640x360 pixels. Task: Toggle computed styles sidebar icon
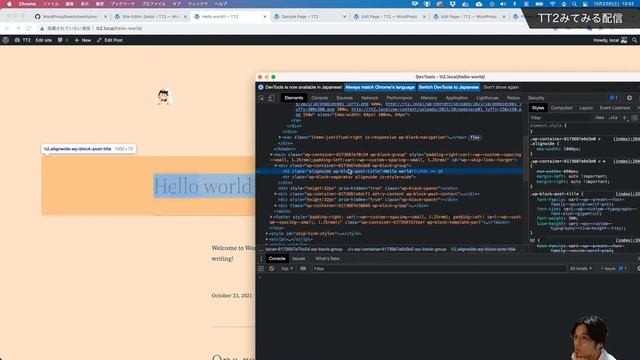point(634,118)
